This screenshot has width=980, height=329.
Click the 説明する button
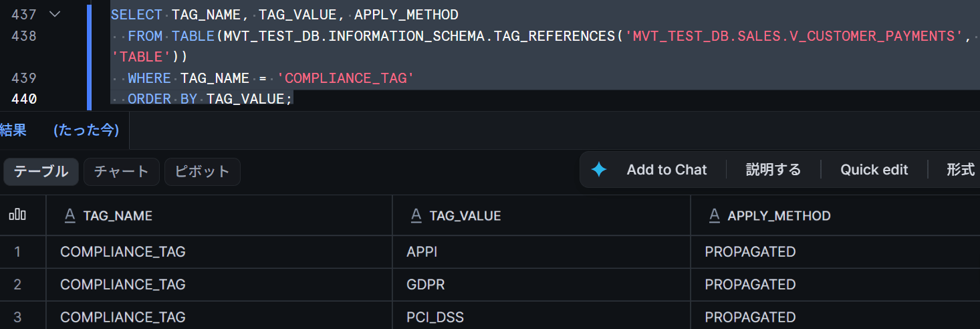[x=773, y=170]
